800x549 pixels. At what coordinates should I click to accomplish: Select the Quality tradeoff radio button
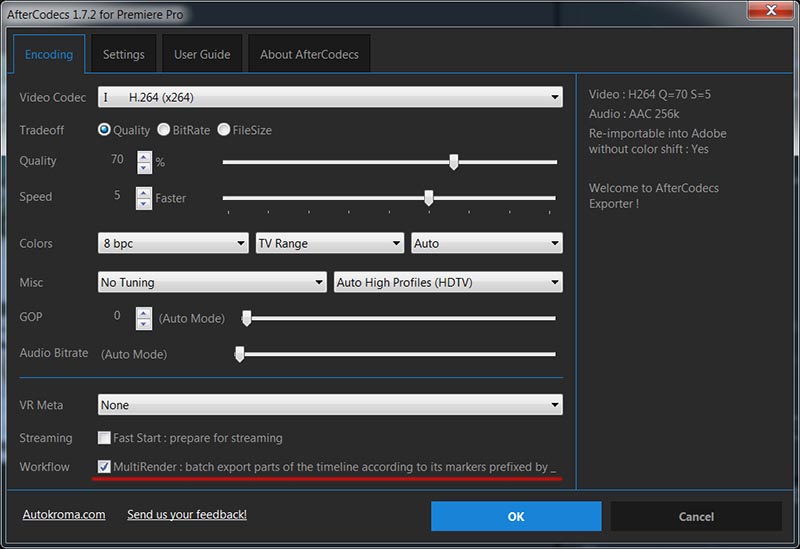coord(104,130)
